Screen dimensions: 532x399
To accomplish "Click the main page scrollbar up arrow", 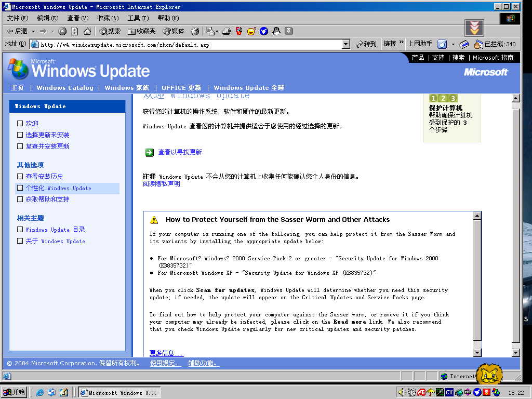I will pyautogui.click(x=516, y=98).
